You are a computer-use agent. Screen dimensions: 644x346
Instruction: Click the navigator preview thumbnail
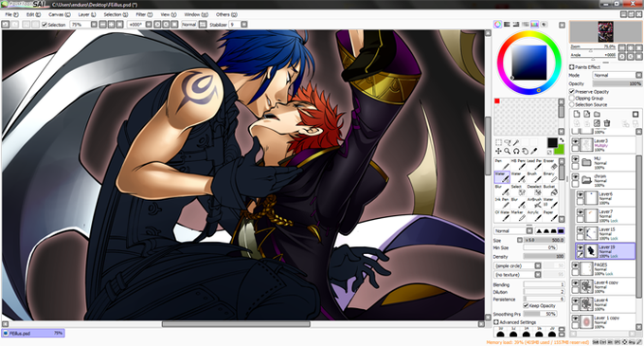click(605, 31)
